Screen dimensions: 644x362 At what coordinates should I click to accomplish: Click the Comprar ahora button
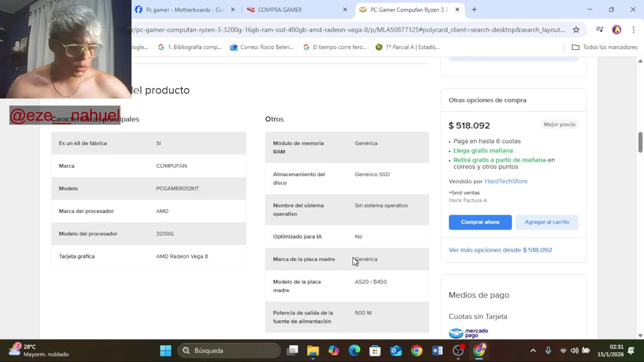(480, 222)
